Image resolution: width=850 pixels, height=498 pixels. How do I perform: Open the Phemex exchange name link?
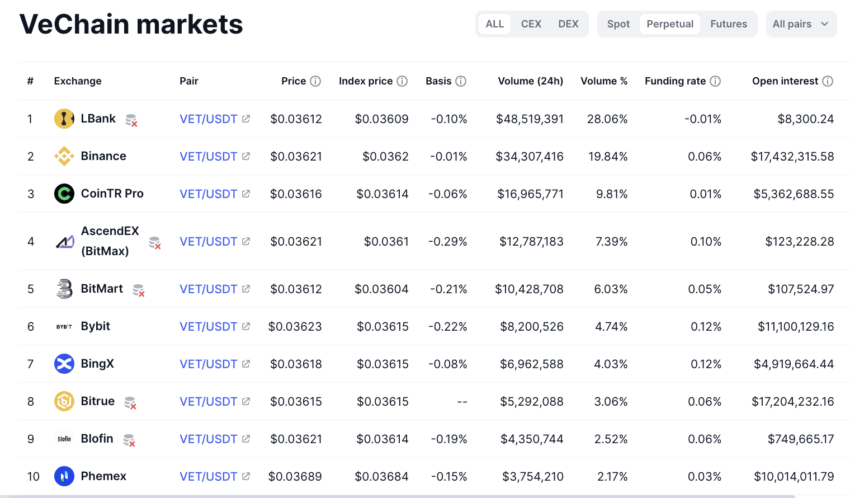[x=104, y=476]
